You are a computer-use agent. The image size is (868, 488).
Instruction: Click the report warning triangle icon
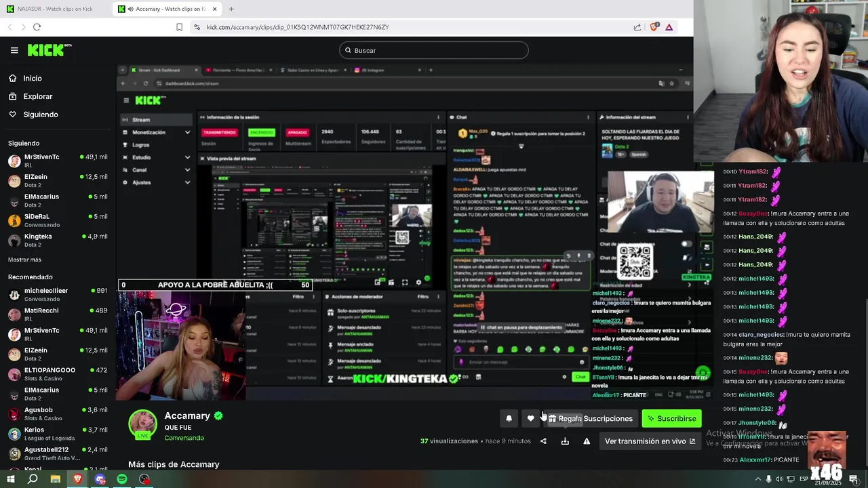587,441
